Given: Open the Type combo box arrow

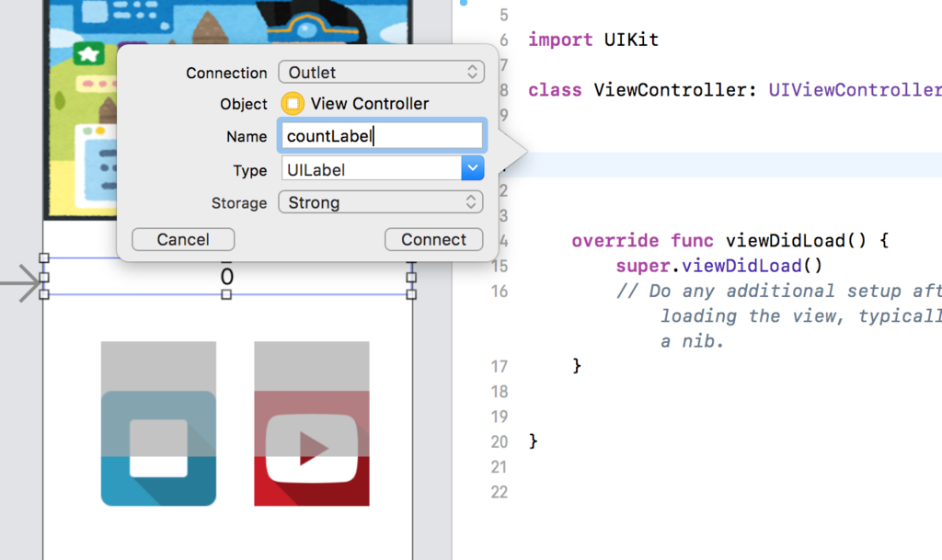Looking at the screenshot, I should pyautogui.click(x=472, y=168).
